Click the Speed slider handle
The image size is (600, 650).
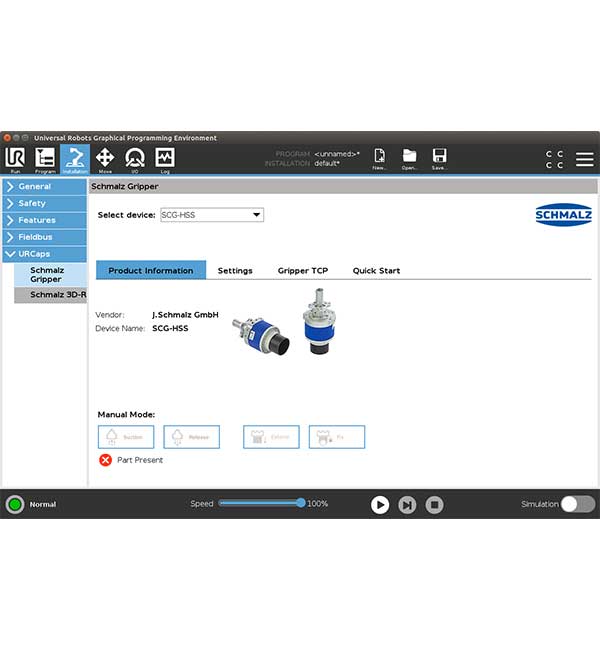pyautogui.click(x=301, y=503)
